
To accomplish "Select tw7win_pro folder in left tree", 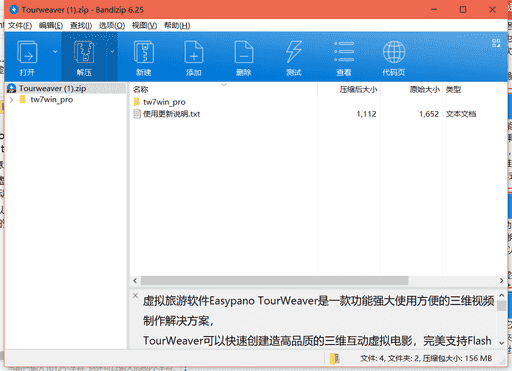I will pyautogui.click(x=52, y=99).
